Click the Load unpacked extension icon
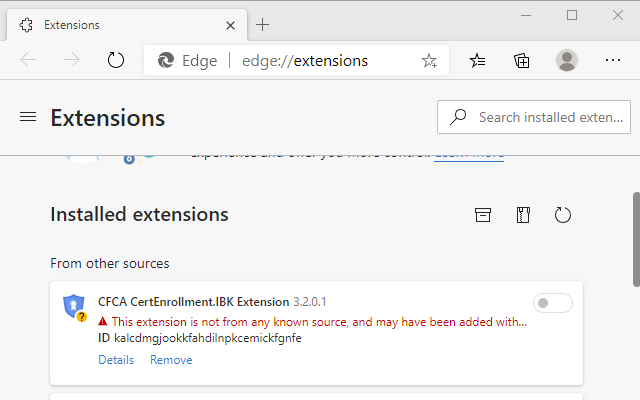Viewport: 640px width, 400px height. coord(483,215)
